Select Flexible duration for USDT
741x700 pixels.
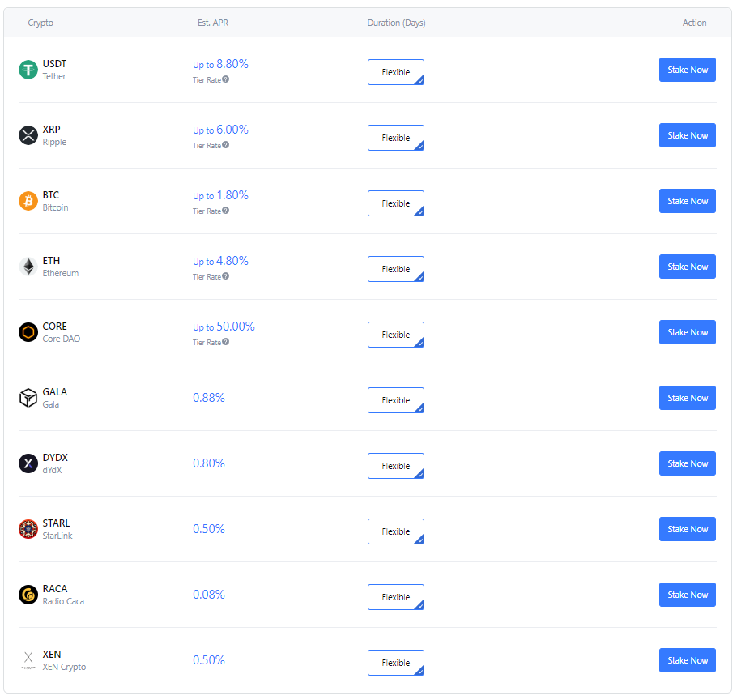pyautogui.click(x=396, y=72)
